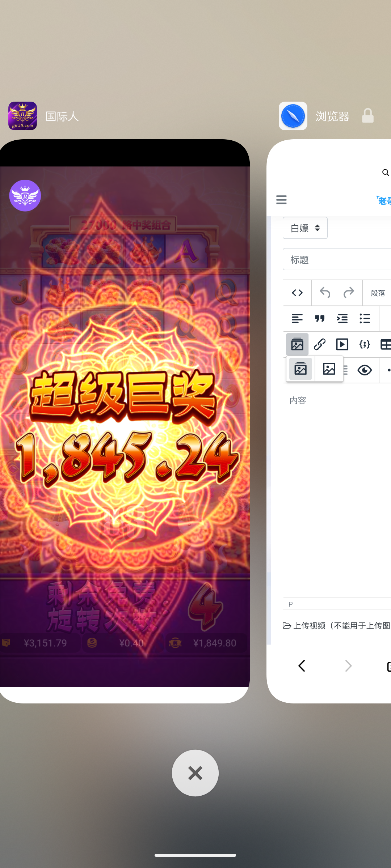Focus the 标题 title input field
The image size is (391, 868).
click(x=337, y=259)
